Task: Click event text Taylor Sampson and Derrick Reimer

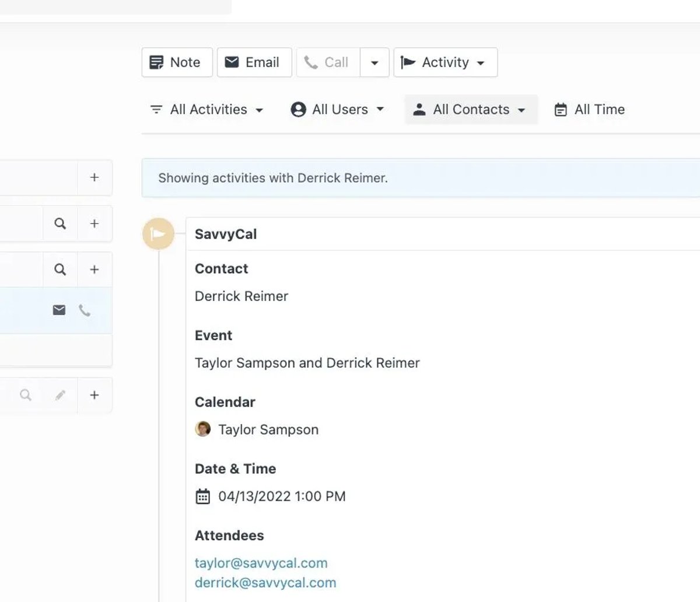Action: click(x=307, y=363)
